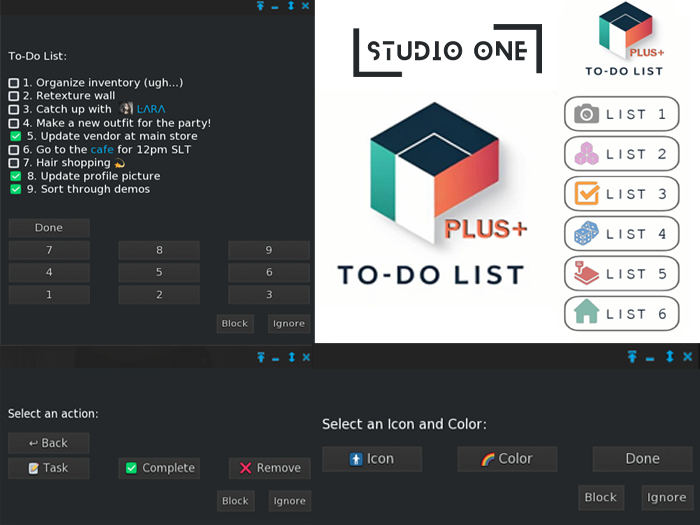Uncheck task 8 Update profile picture
This screenshot has width=700, height=525.
[16, 176]
